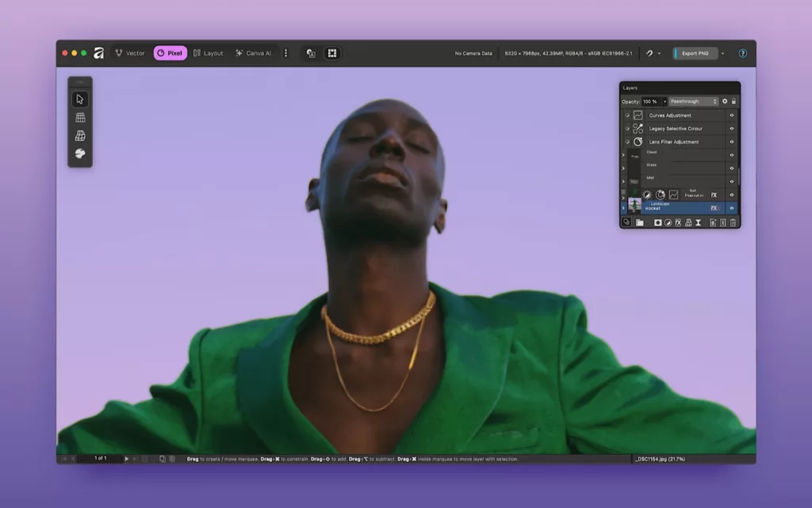Select the Liquify tool at toolbar bottom
This screenshot has width=812, height=508.
[80, 153]
